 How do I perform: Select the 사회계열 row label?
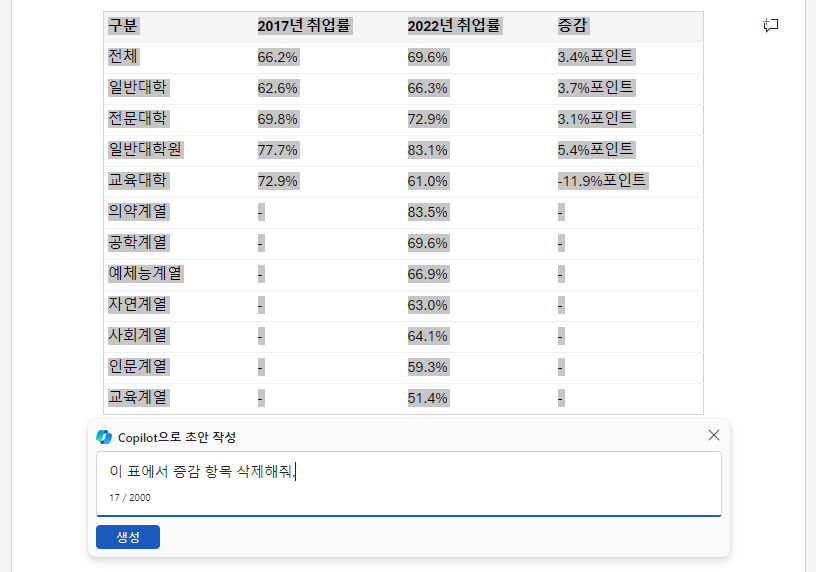[x=138, y=335]
